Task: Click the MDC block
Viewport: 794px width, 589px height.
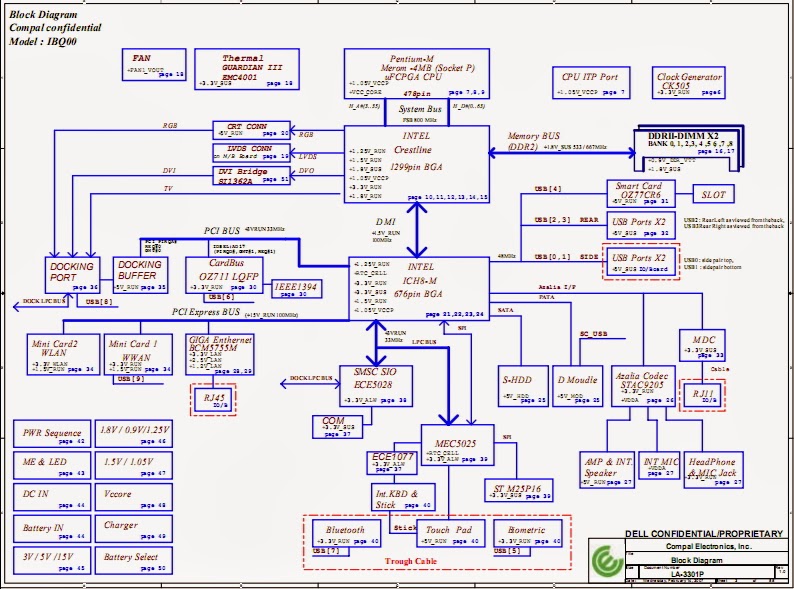Action: coord(702,345)
